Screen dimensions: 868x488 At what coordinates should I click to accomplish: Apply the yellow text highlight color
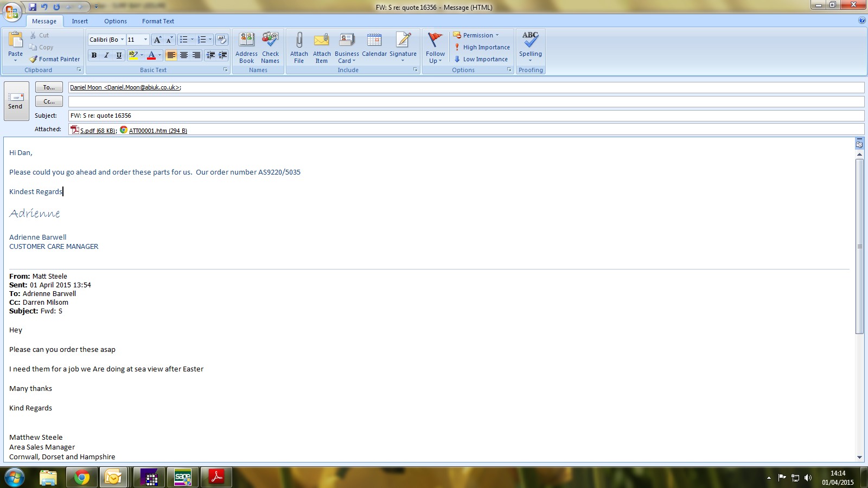click(133, 55)
